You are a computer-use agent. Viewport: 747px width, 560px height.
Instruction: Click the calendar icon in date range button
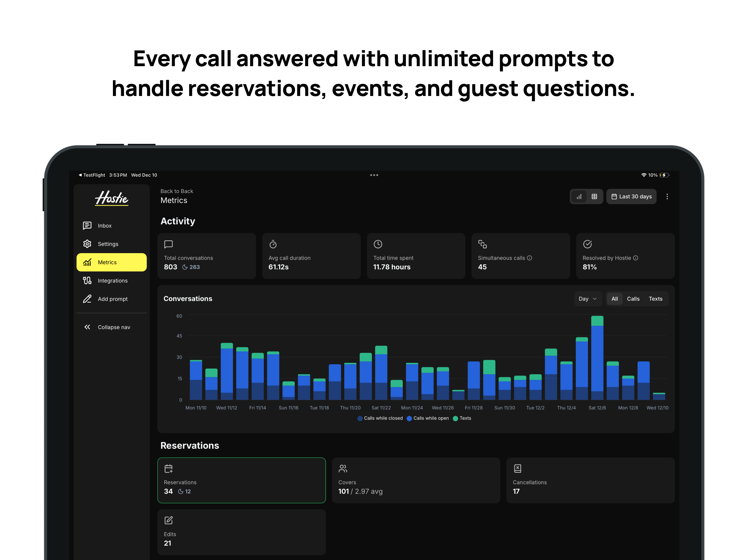tap(614, 197)
